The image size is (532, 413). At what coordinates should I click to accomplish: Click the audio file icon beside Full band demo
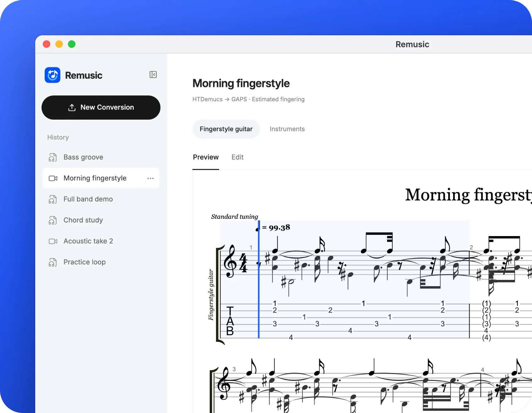tap(53, 199)
